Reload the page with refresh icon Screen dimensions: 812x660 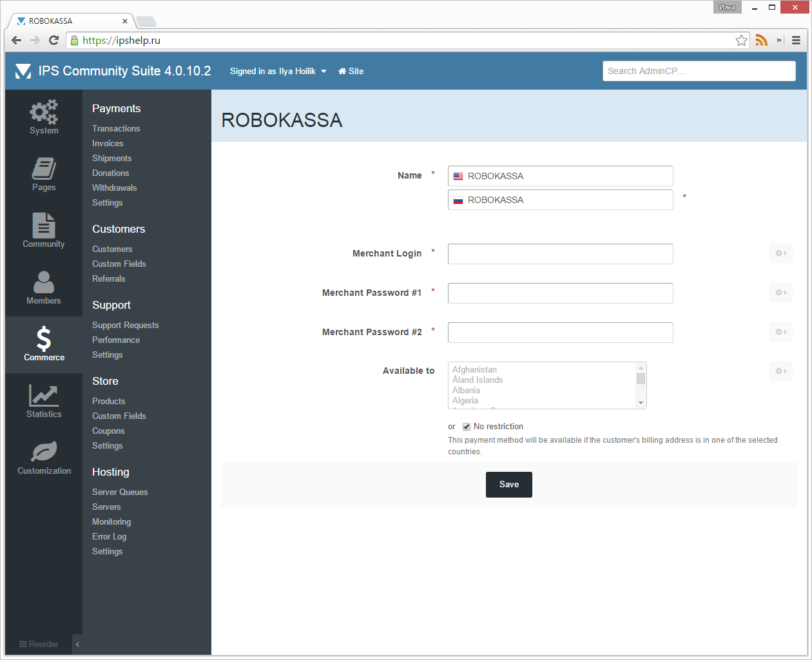point(54,40)
